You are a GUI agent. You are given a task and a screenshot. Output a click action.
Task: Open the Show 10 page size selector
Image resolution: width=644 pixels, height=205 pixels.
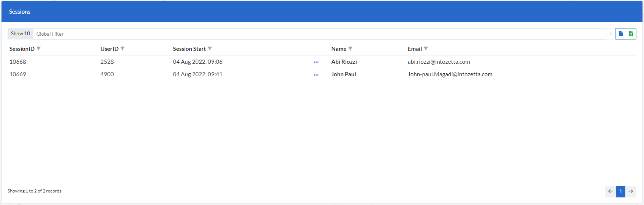(21, 34)
